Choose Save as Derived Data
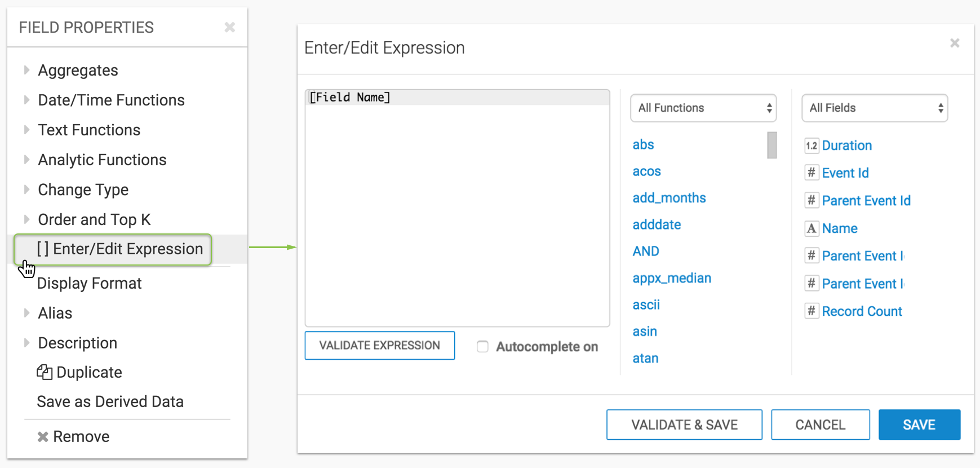 110,401
